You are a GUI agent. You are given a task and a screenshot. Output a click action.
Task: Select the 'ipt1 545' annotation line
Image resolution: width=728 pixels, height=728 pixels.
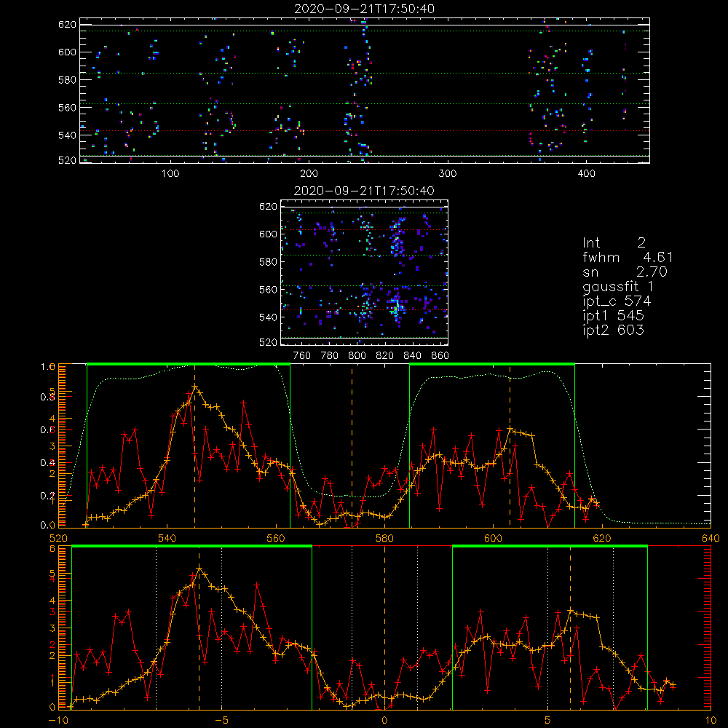click(x=613, y=316)
